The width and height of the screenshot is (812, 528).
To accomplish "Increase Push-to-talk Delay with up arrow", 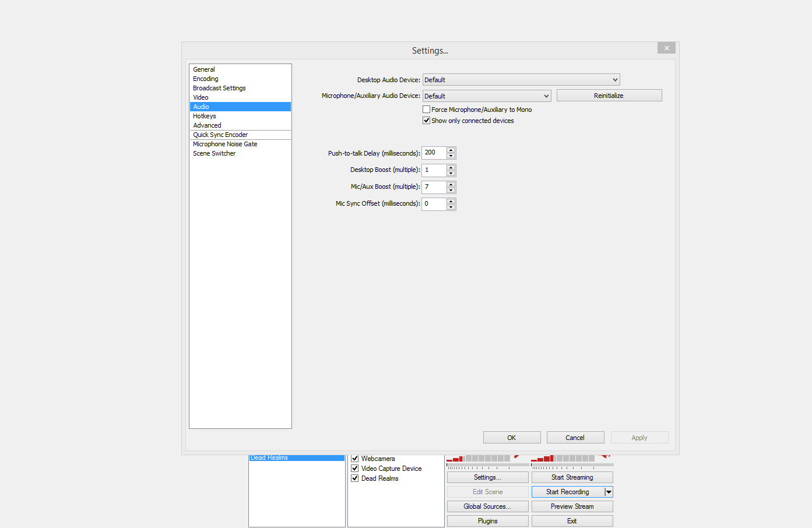I will (451, 150).
